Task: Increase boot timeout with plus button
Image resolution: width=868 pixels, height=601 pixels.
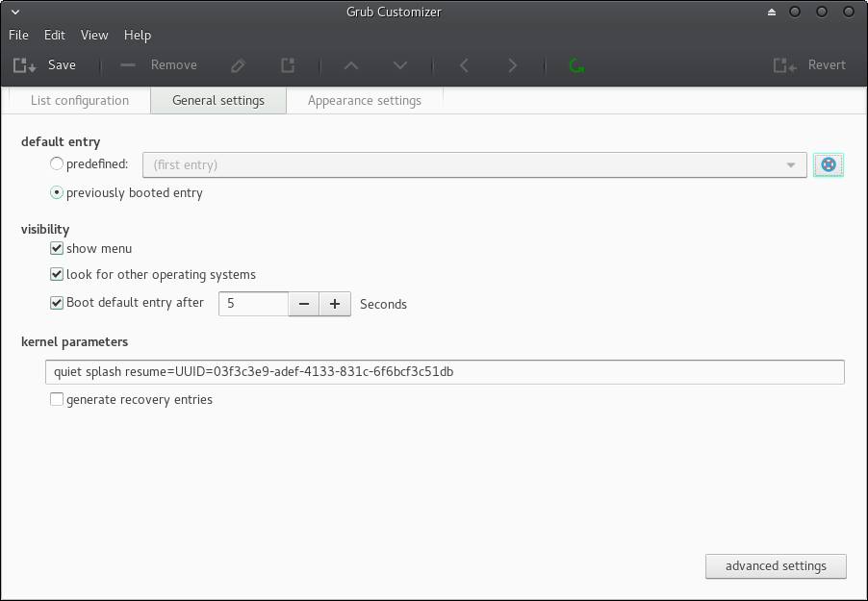Action: click(335, 304)
